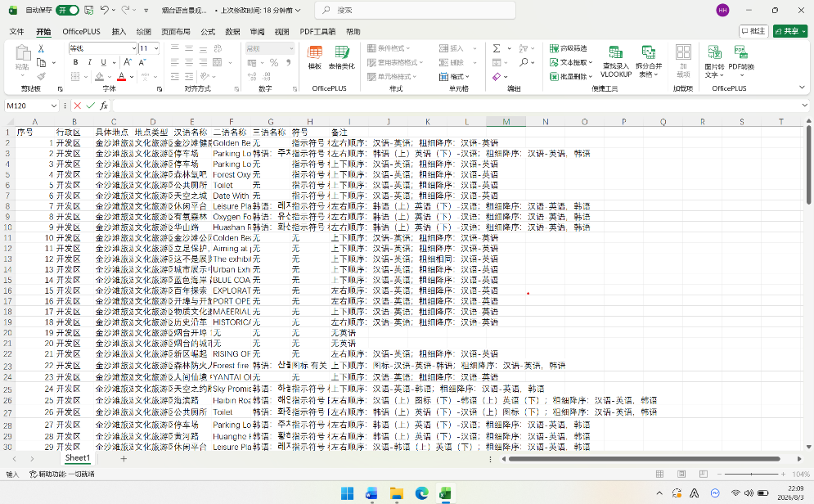Open the 格式 cell format dropdown
This screenshot has height=504, width=814.
click(454, 76)
